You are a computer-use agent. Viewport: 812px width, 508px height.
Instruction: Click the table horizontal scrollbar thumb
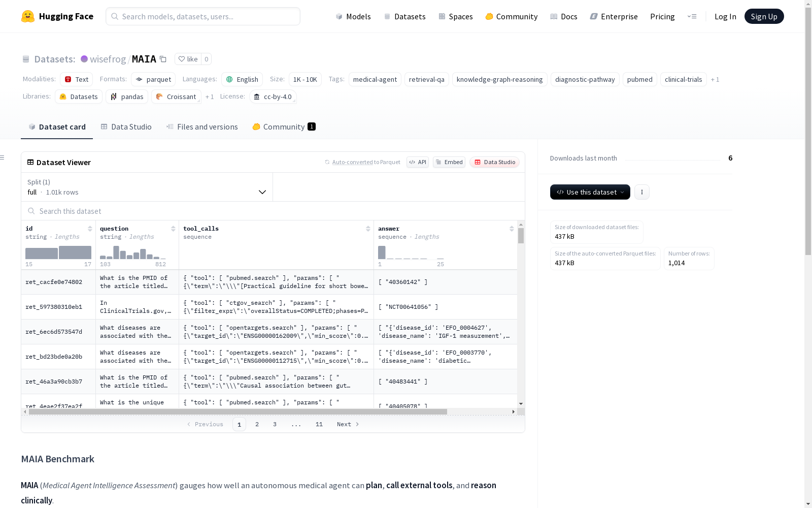point(238,411)
